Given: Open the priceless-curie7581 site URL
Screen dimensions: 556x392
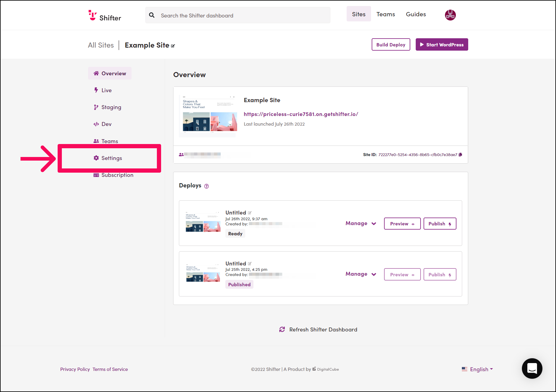Looking at the screenshot, I should 301,114.
